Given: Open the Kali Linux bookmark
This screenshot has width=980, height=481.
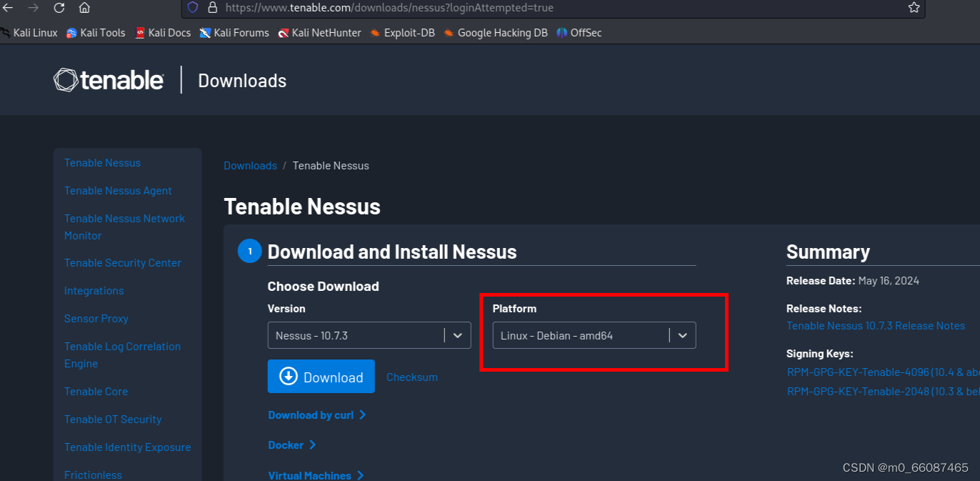Looking at the screenshot, I should 29,32.
